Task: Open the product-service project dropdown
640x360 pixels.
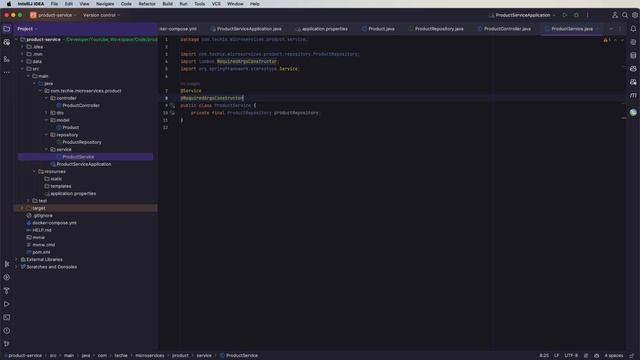Action: (x=53, y=15)
